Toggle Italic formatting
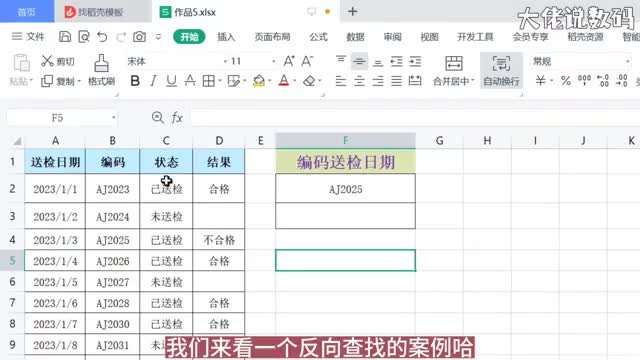The height and width of the screenshot is (360, 640). [x=153, y=81]
